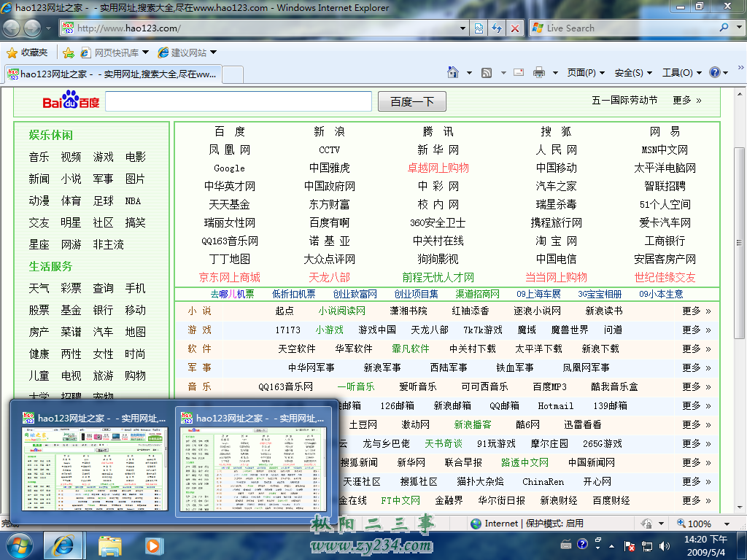Show hidden tray icons arrow
747x560 pixels.
[x=612, y=546]
